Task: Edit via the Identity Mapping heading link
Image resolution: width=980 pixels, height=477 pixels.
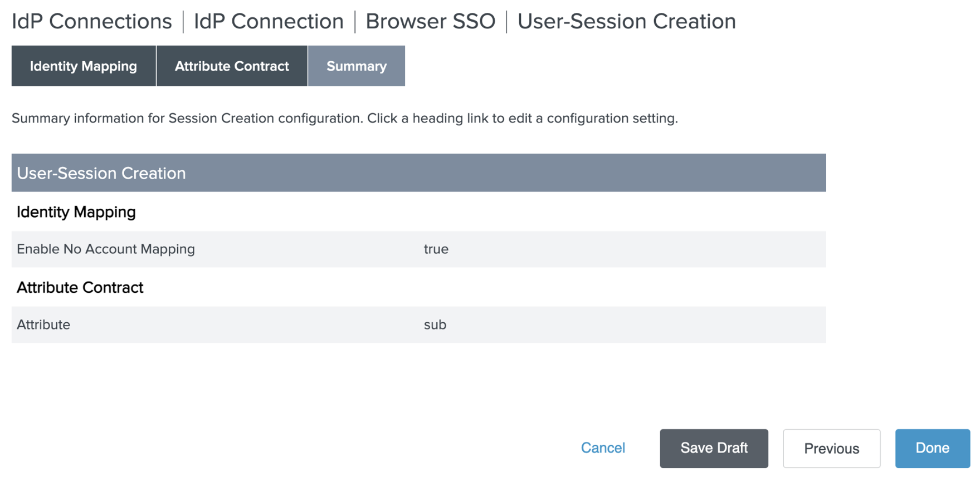Action: pos(76,212)
